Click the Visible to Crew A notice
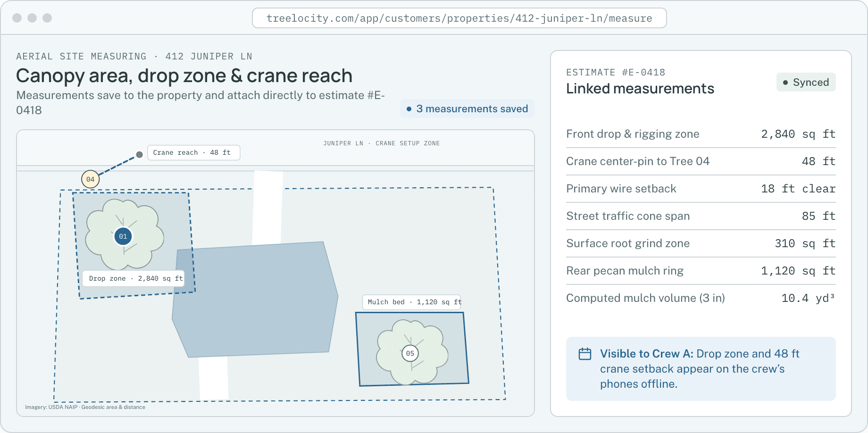This screenshot has width=868, height=433. (x=701, y=369)
